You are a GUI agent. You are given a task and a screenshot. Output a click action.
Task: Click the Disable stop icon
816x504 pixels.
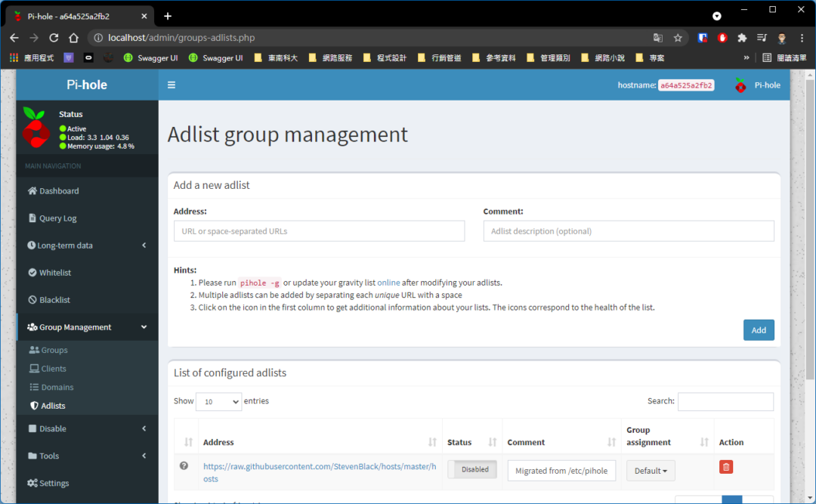coord(32,428)
